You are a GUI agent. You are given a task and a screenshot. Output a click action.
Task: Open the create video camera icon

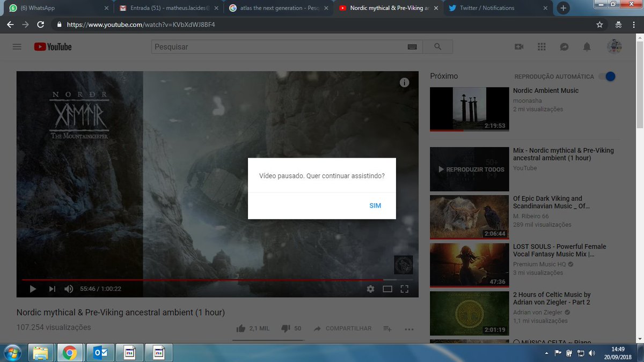point(519,47)
